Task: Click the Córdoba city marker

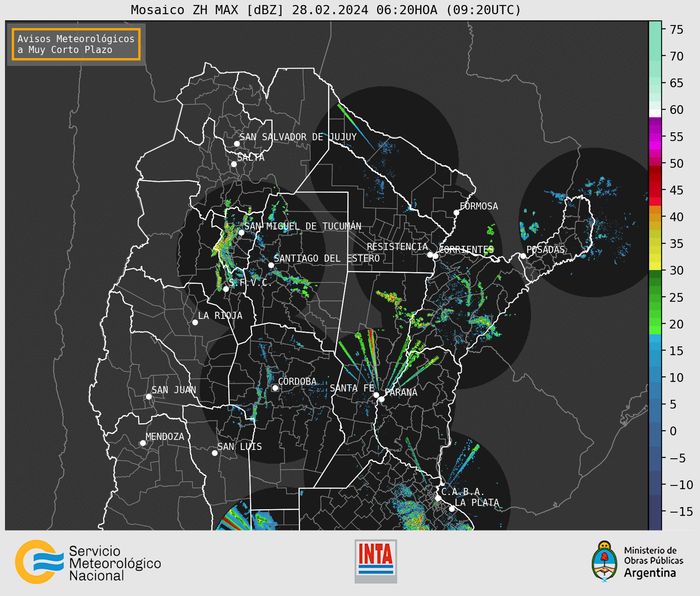Action: [275, 388]
